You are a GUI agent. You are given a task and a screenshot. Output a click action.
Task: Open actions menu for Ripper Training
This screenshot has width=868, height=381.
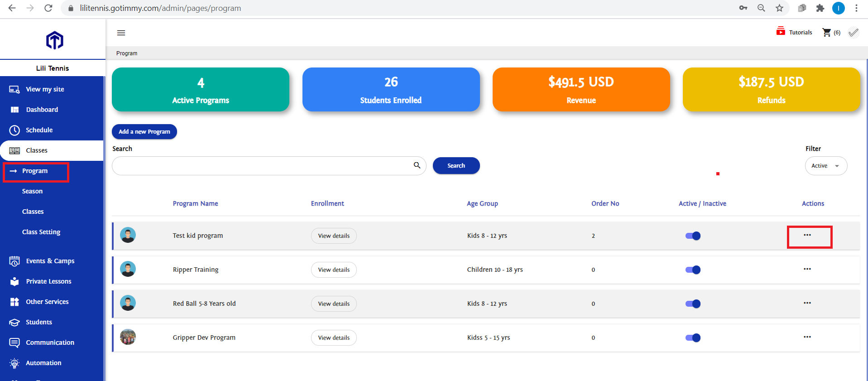(807, 269)
